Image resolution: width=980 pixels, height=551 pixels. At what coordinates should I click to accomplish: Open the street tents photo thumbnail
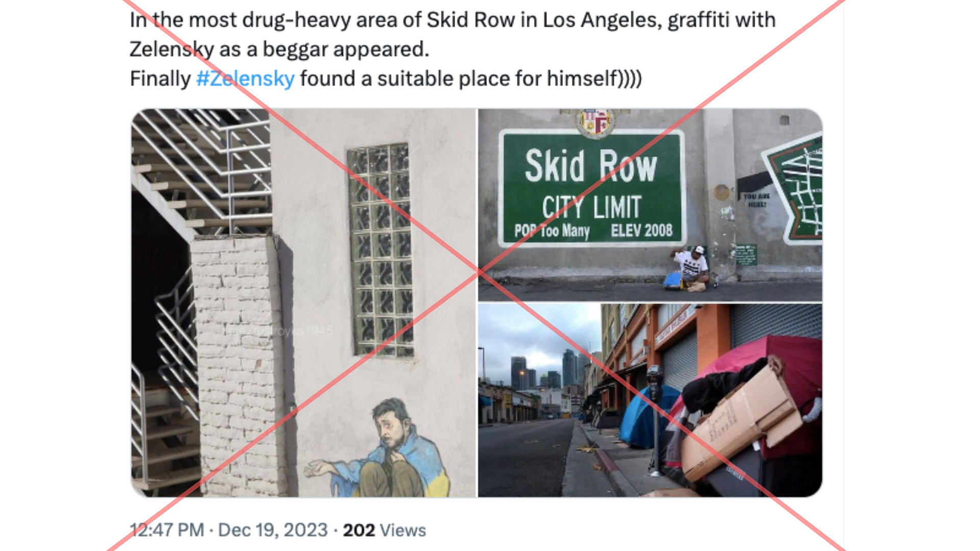pos(650,400)
